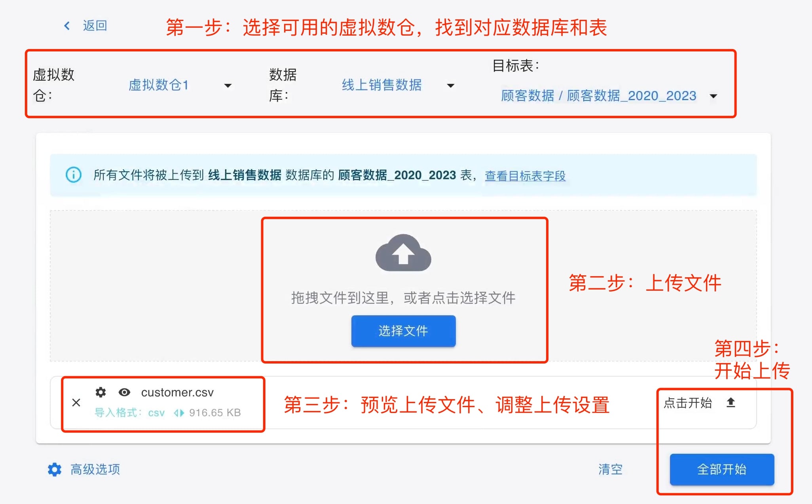The height and width of the screenshot is (504, 812).
Task: Remove customer.csv with the X icon
Action: pyautogui.click(x=75, y=403)
